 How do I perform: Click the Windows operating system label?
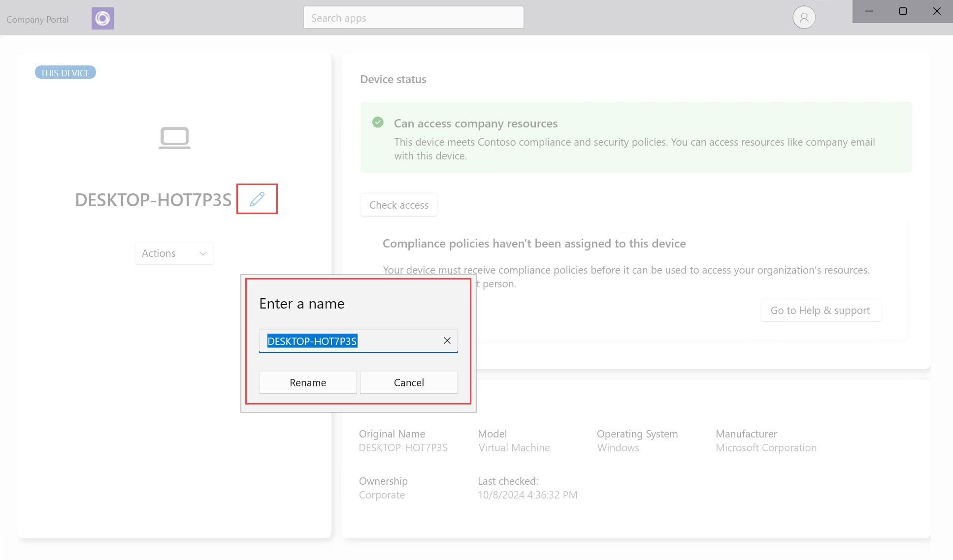tap(619, 447)
